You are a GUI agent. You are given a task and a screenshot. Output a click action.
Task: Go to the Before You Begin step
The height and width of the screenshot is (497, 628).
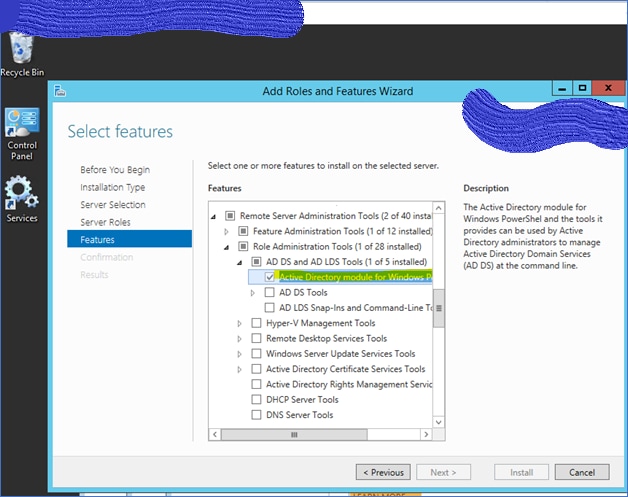click(x=115, y=170)
